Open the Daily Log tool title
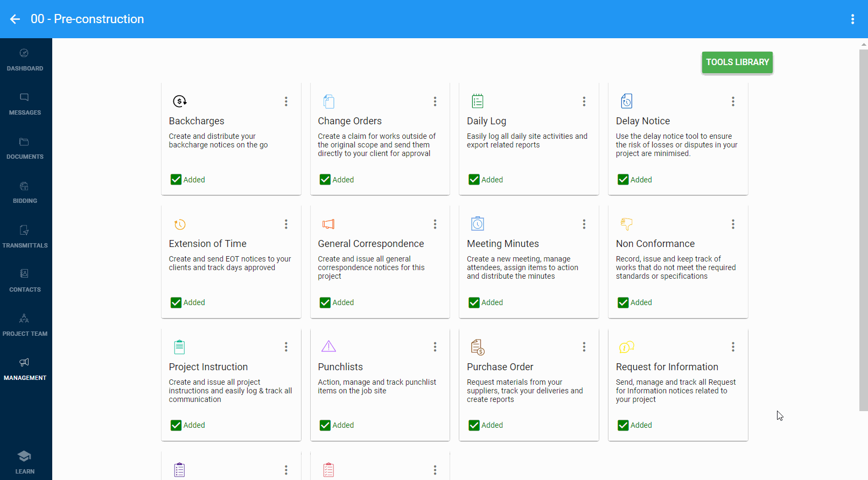Screen dimensions: 868x480 coord(486,121)
